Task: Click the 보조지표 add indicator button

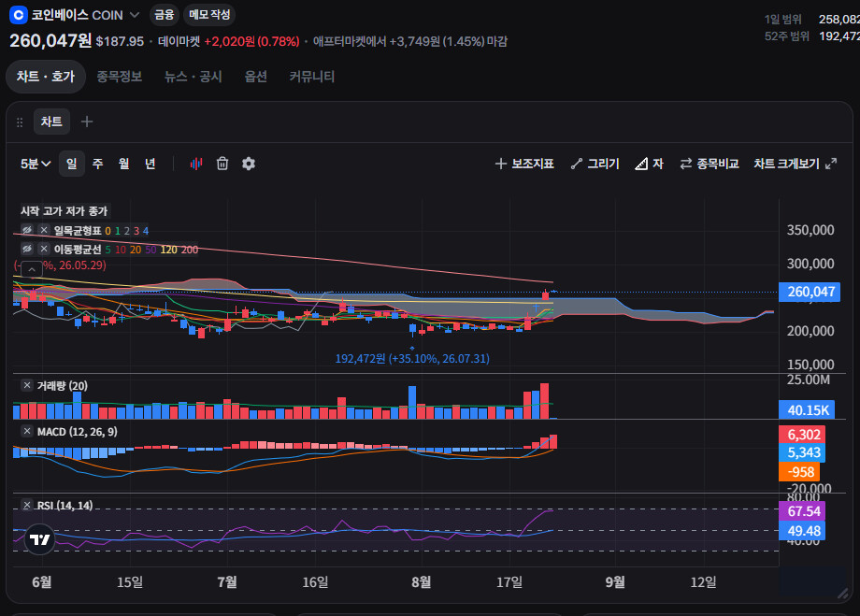Action: click(524, 164)
